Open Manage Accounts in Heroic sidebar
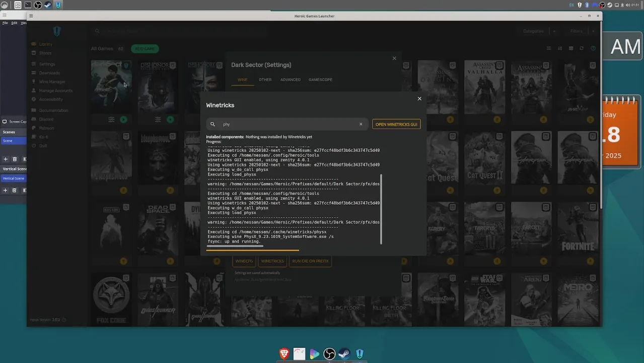This screenshot has width=644, height=363. 55,91
